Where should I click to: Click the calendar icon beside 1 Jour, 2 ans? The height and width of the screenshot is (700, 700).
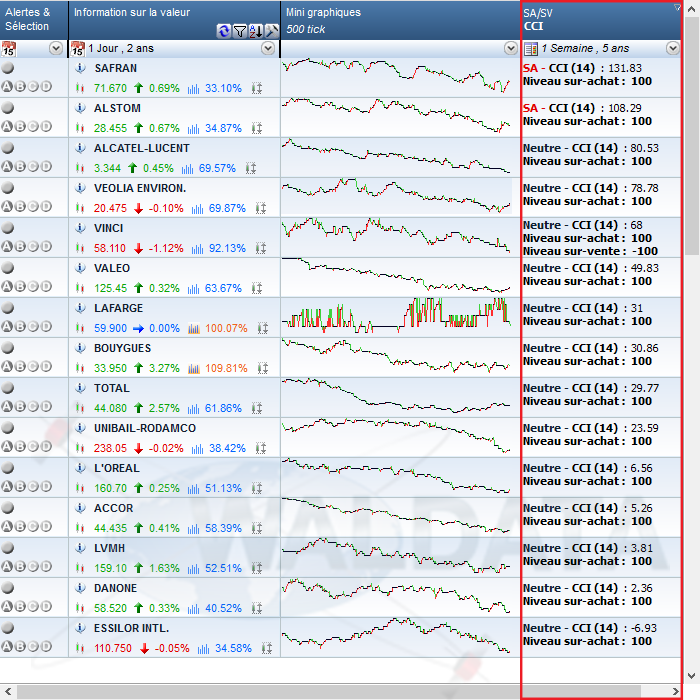point(78,49)
